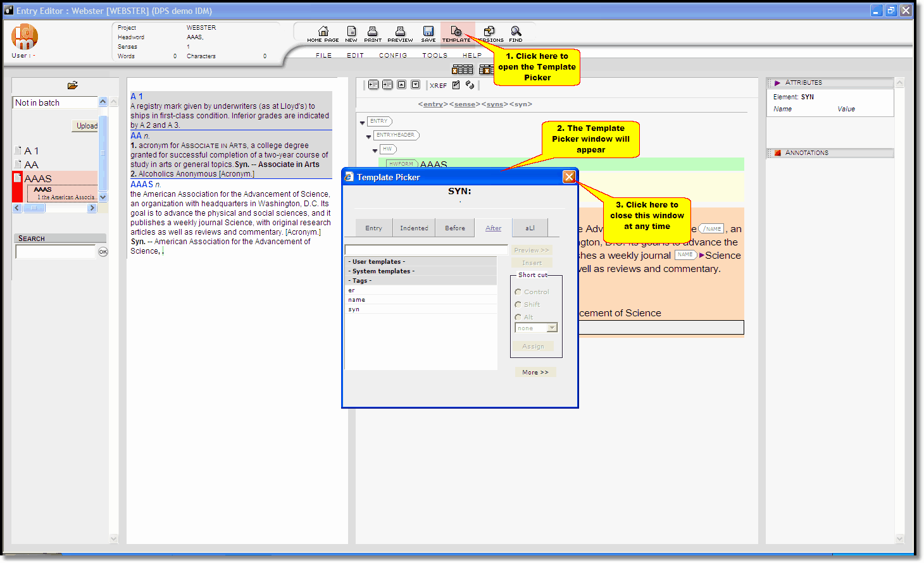Click the edit note pencil icon
Image resolution: width=924 pixels, height=563 pixels.
coord(456,85)
